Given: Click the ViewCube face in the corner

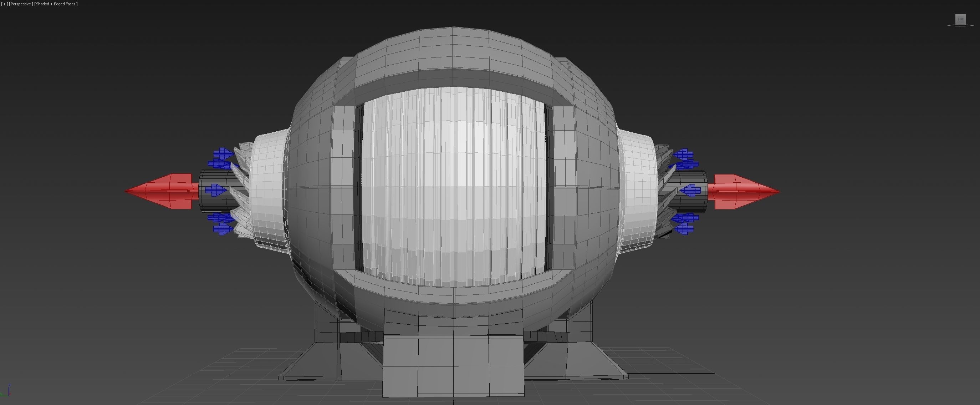Looking at the screenshot, I should pos(960,19).
